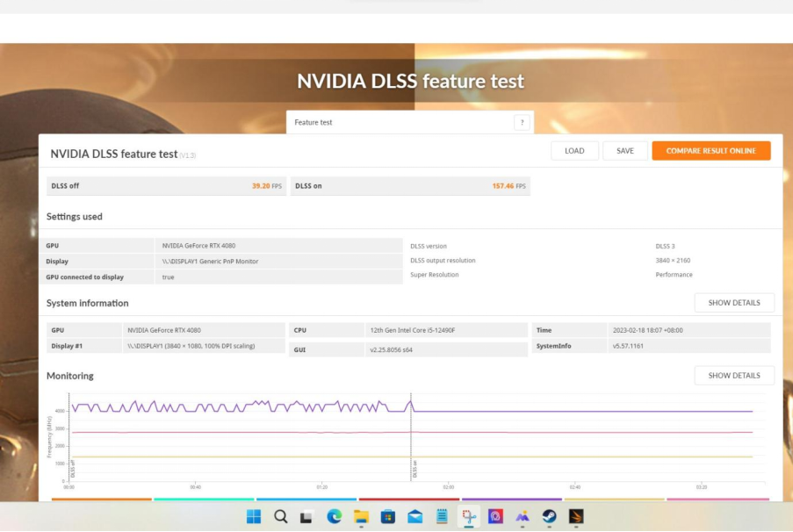793x532 pixels.
Task: Click the Time value 2023-02-18 18:07
Action: (x=648, y=330)
